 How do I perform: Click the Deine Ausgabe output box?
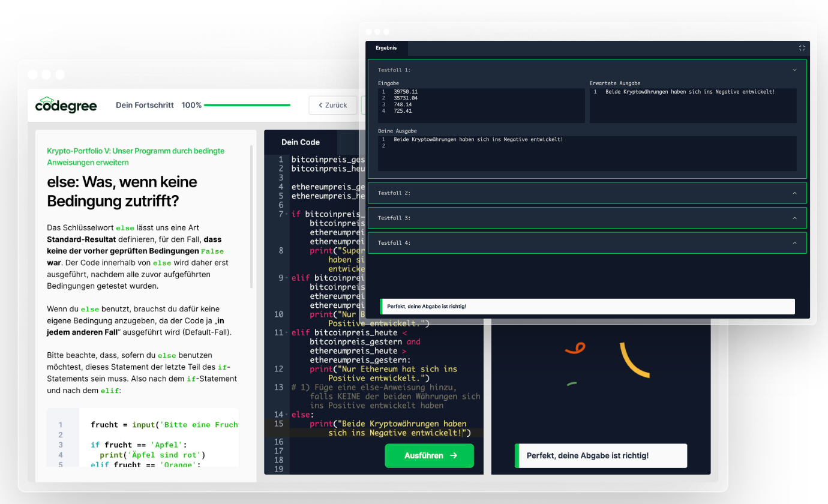[587, 153]
